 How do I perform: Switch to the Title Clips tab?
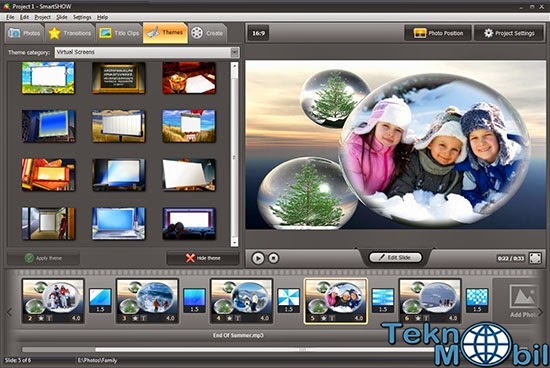click(119, 33)
